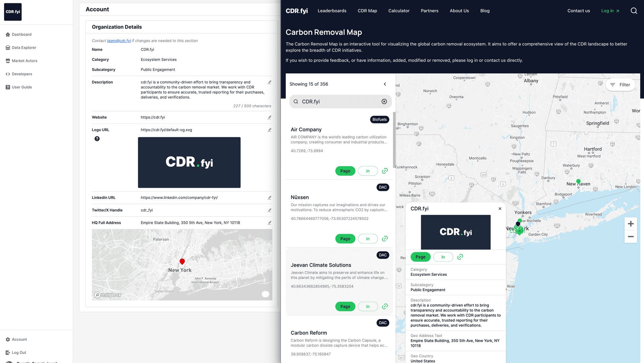The height and width of the screenshot is (363, 644).
Task: Click the results list scrollbar
Action: tap(394, 139)
